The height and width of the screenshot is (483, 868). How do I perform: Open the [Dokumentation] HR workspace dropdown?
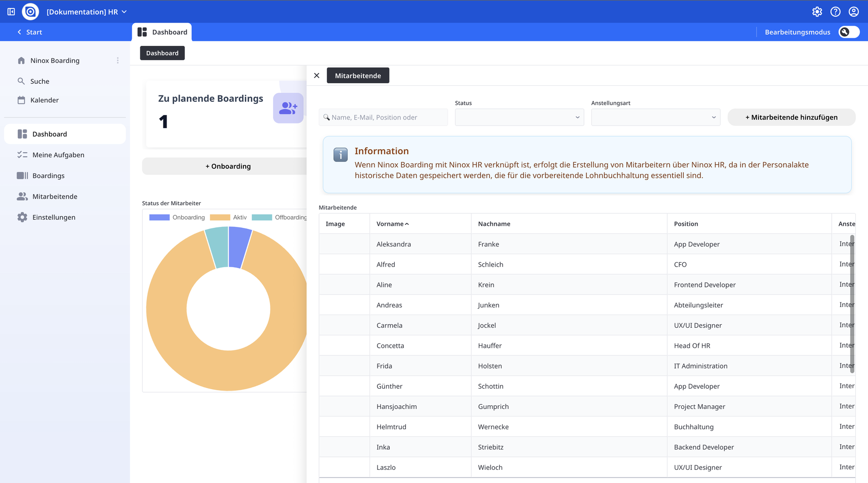pos(87,12)
